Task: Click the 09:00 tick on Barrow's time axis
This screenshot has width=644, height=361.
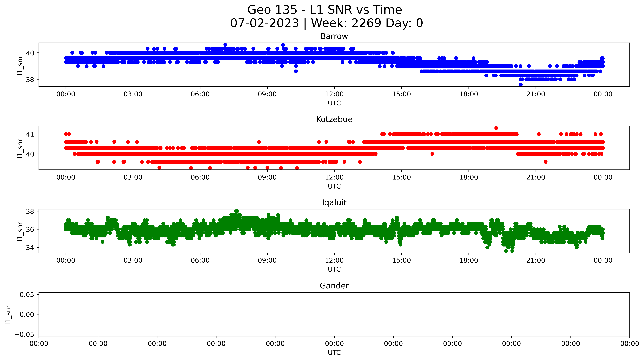Action: tap(267, 94)
